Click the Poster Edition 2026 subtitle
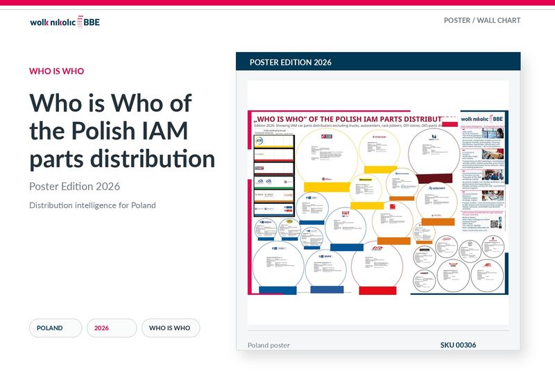 [x=75, y=186]
